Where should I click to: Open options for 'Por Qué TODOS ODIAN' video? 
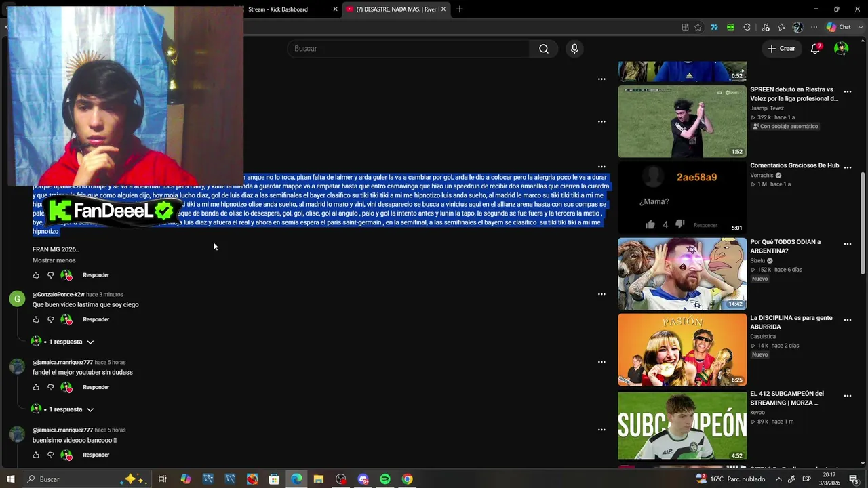pos(847,244)
